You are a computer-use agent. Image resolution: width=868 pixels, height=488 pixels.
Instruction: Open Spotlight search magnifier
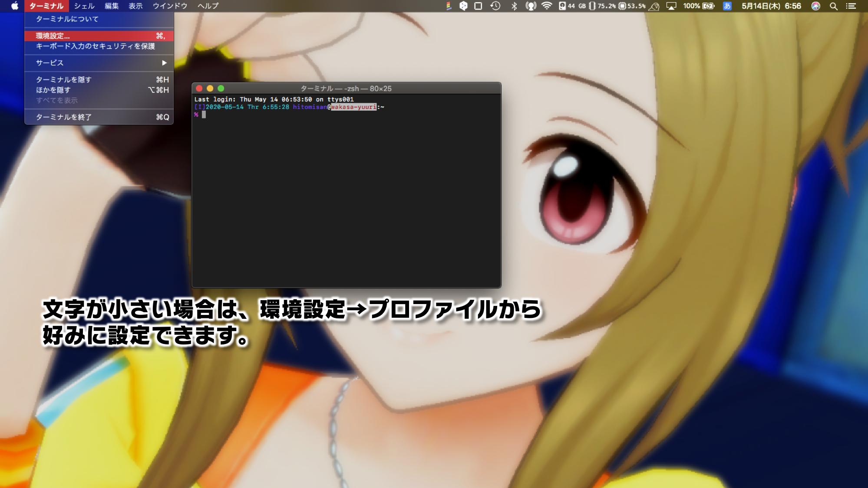[x=833, y=6]
